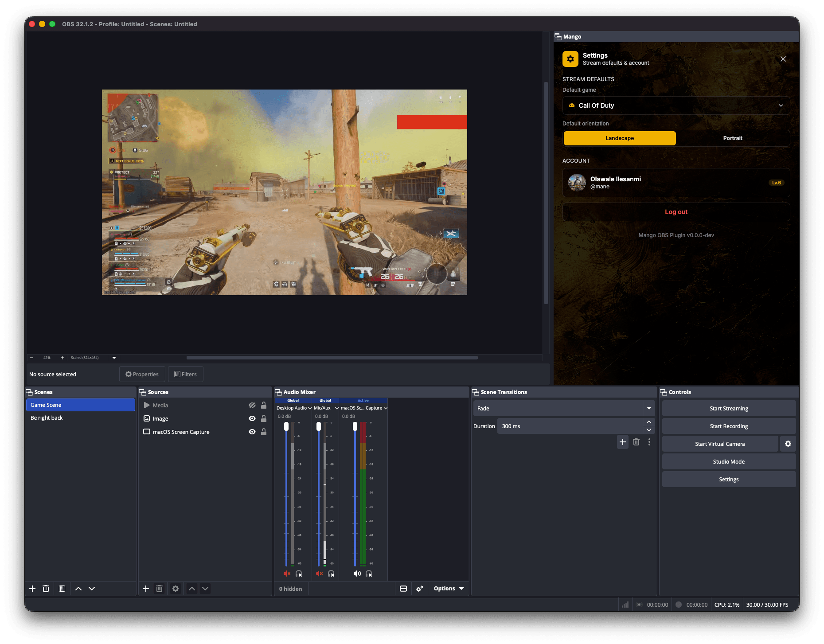
Task: Select macOS Screen Capture source row
Action: pyautogui.click(x=205, y=432)
